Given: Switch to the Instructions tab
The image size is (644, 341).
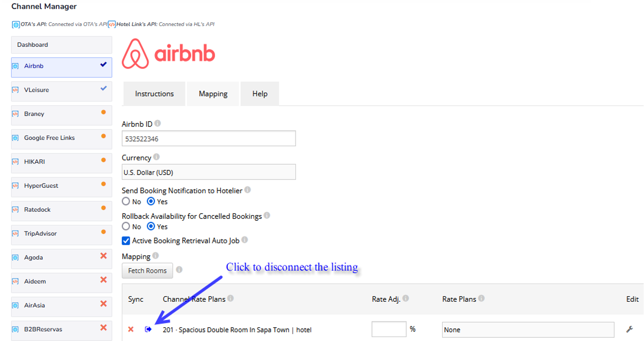Looking at the screenshot, I should pyautogui.click(x=154, y=94).
